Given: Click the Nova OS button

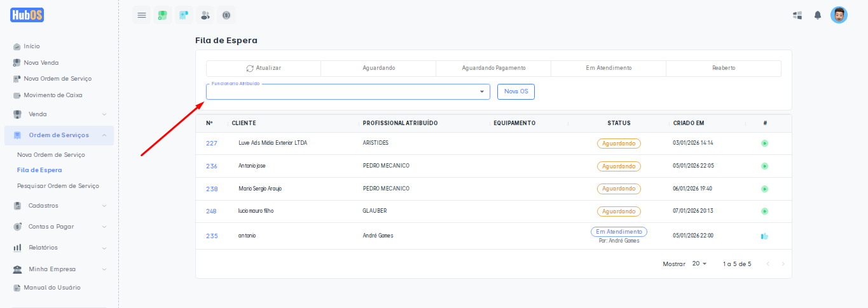Looking at the screenshot, I should (516, 92).
